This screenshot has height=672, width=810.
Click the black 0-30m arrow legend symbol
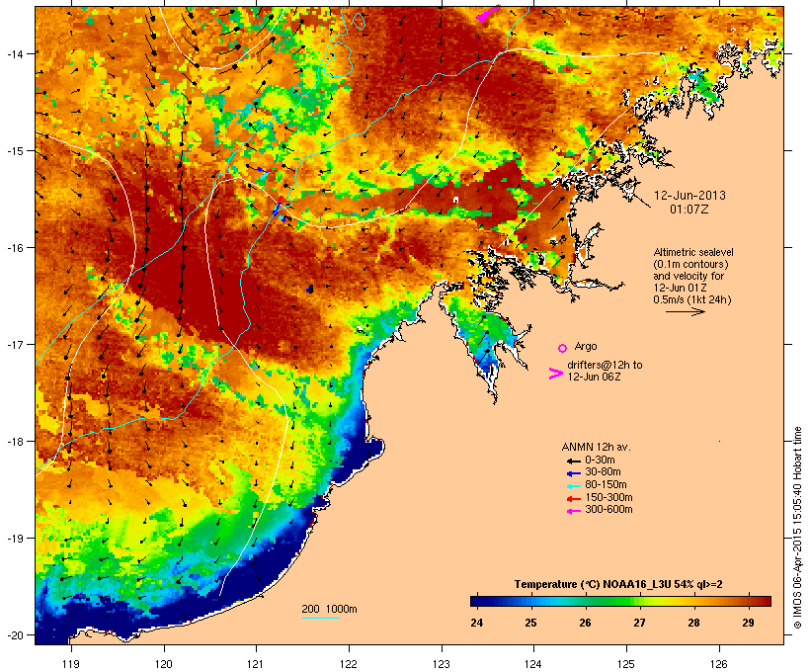(573, 461)
